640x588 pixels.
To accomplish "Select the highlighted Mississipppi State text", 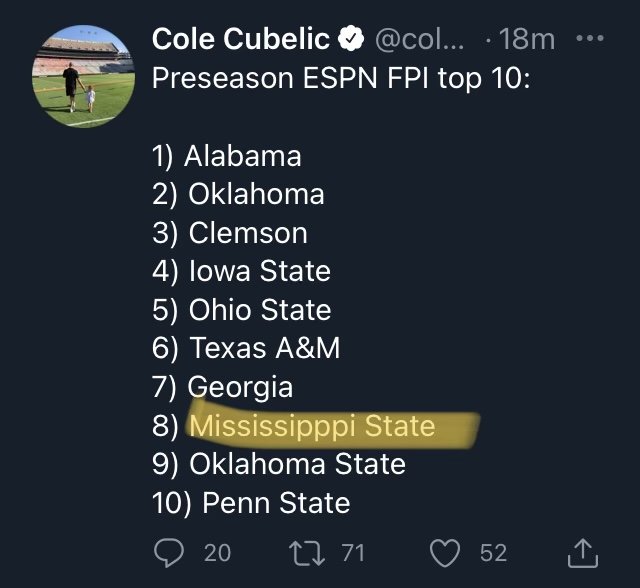I will click(x=312, y=426).
